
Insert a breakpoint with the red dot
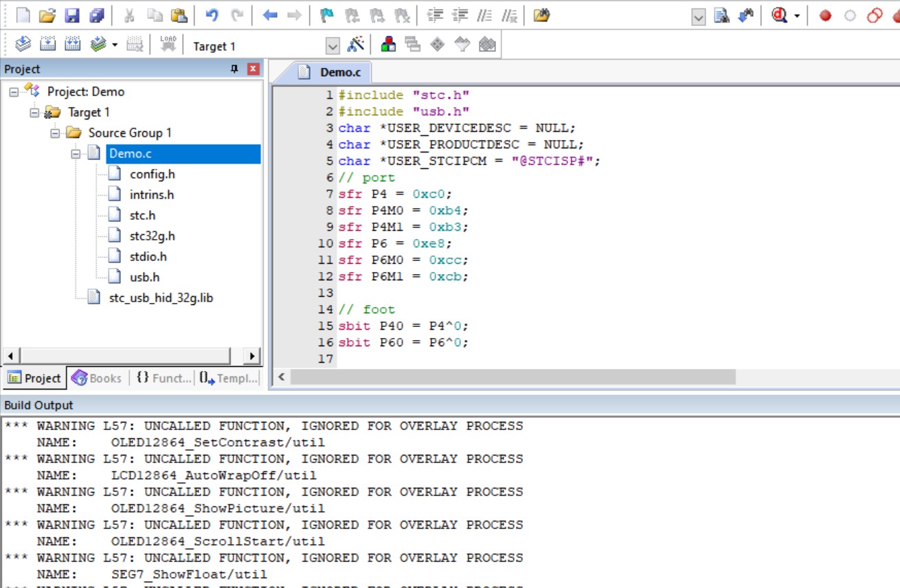(x=825, y=16)
